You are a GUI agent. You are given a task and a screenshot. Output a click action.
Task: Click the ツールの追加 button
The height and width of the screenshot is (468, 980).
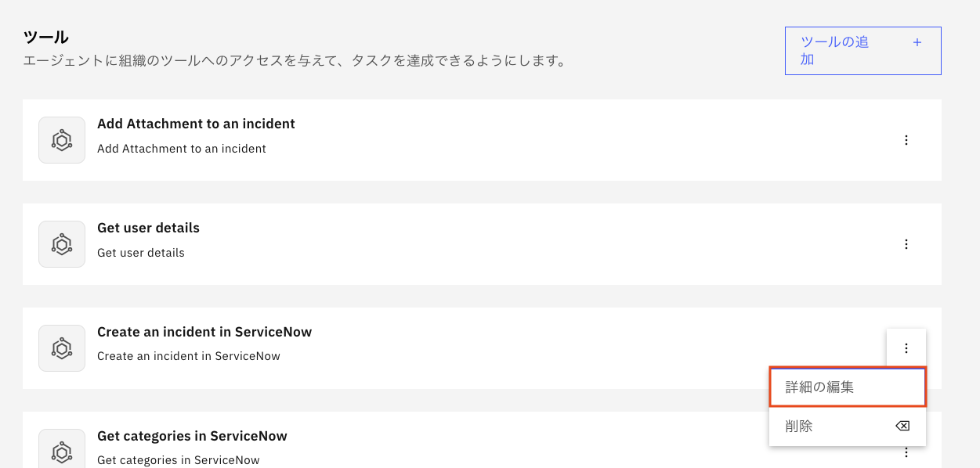pyautogui.click(x=862, y=51)
